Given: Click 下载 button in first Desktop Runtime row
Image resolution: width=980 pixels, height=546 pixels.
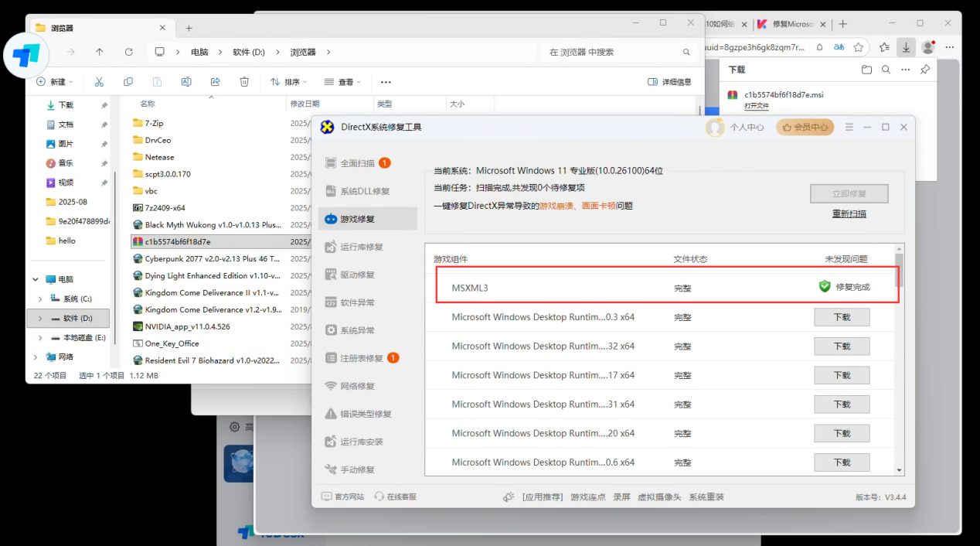Looking at the screenshot, I should tap(842, 317).
